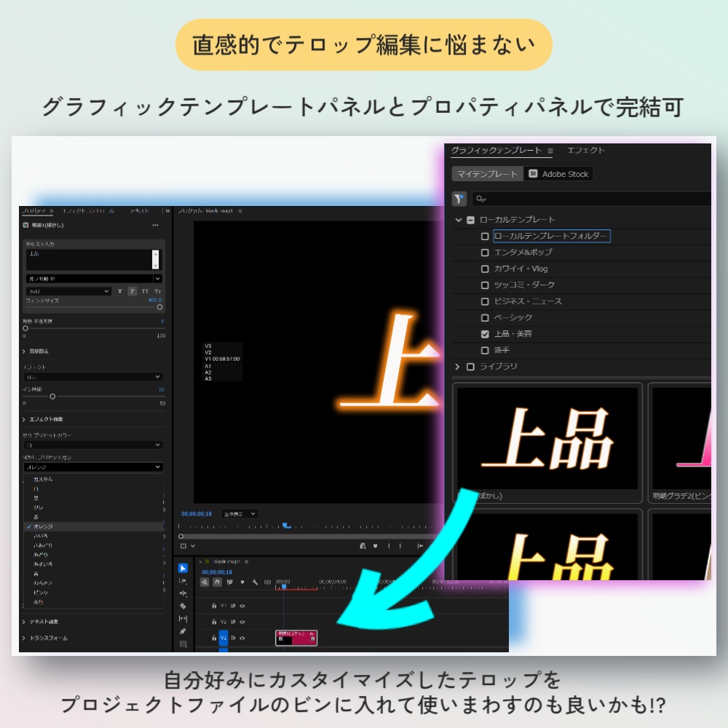Screen dimensions: 728x728
Task: Expand the テキスト調整 section
Action: click(x=24, y=622)
